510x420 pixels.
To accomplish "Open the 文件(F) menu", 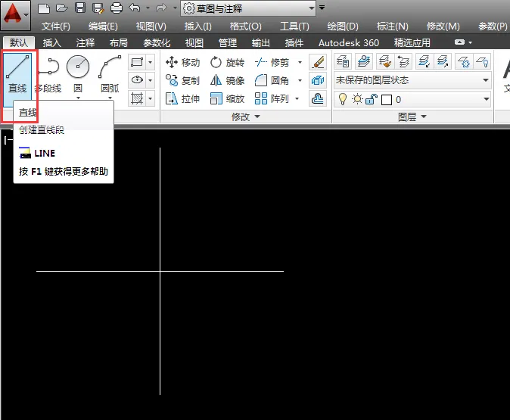I will tap(56, 26).
